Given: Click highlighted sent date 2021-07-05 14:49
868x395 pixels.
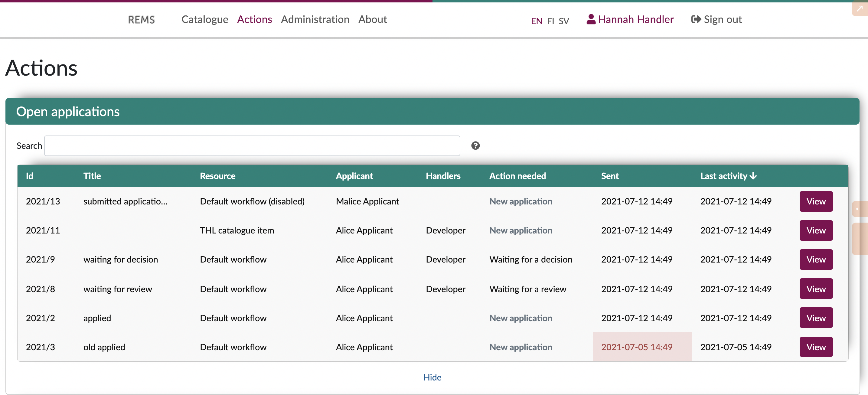Looking at the screenshot, I should (637, 347).
